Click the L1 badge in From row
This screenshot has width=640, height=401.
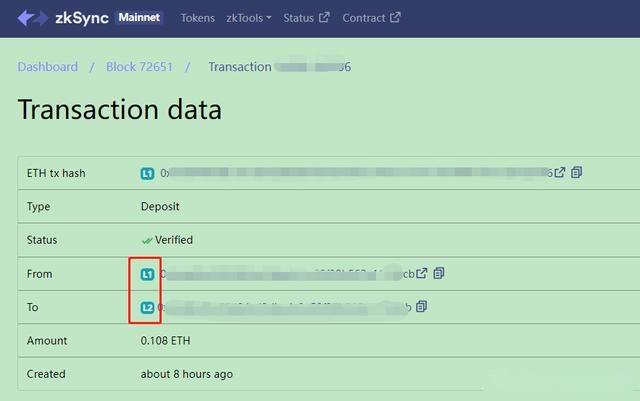click(x=147, y=274)
